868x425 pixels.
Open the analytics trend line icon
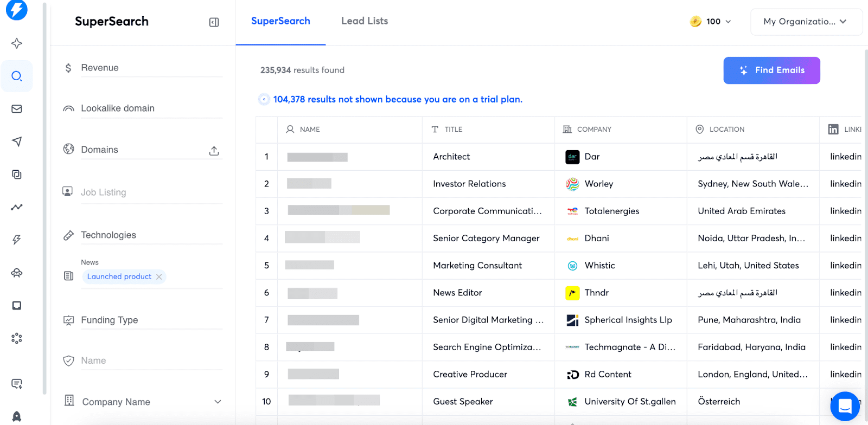(17, 207)
